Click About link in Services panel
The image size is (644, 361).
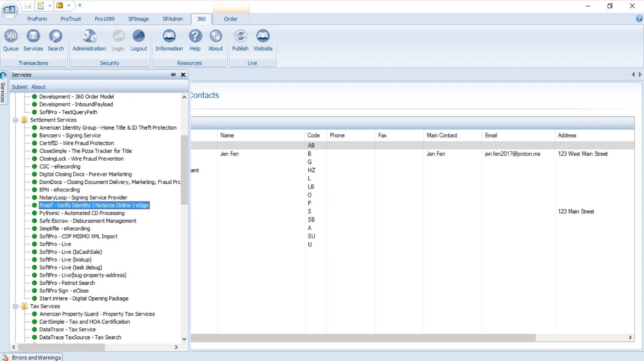tap(39, 87)
